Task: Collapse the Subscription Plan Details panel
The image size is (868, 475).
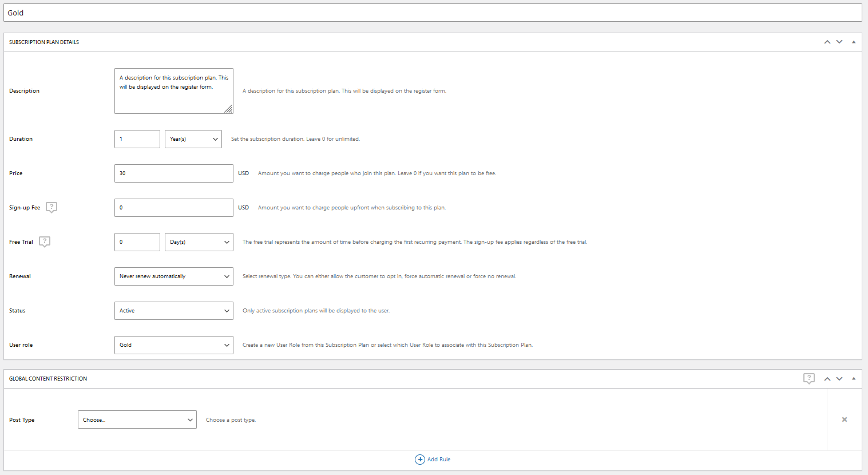Action: point(854,42)
